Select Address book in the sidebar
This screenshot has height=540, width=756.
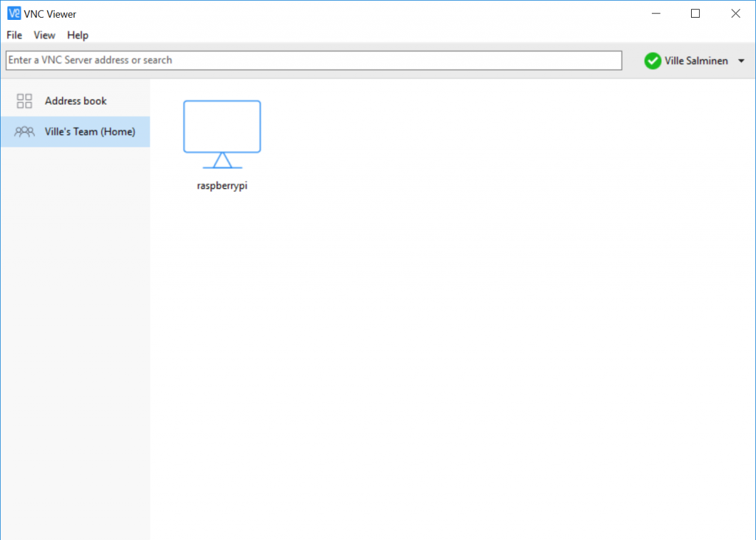[x=75, y=100]
